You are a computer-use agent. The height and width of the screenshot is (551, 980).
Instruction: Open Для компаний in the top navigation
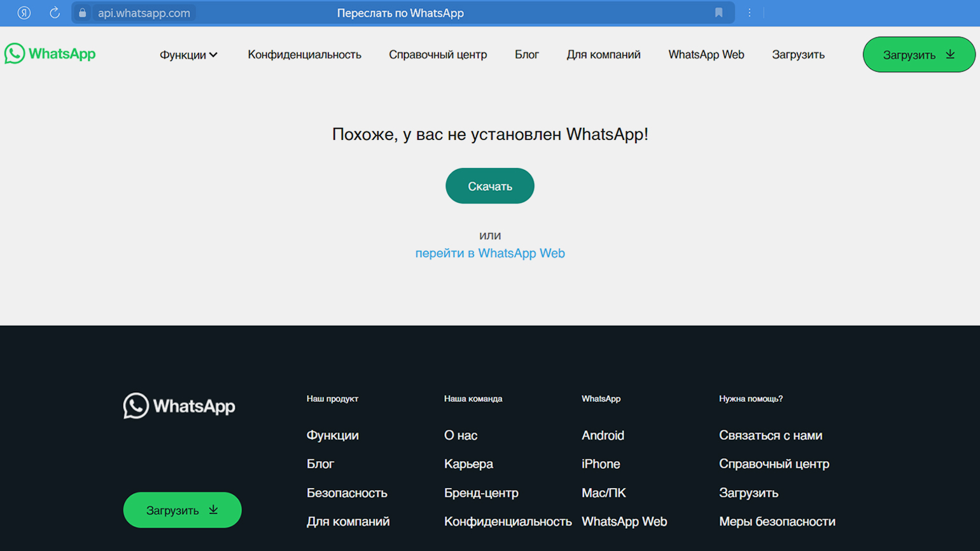[603, 55]
